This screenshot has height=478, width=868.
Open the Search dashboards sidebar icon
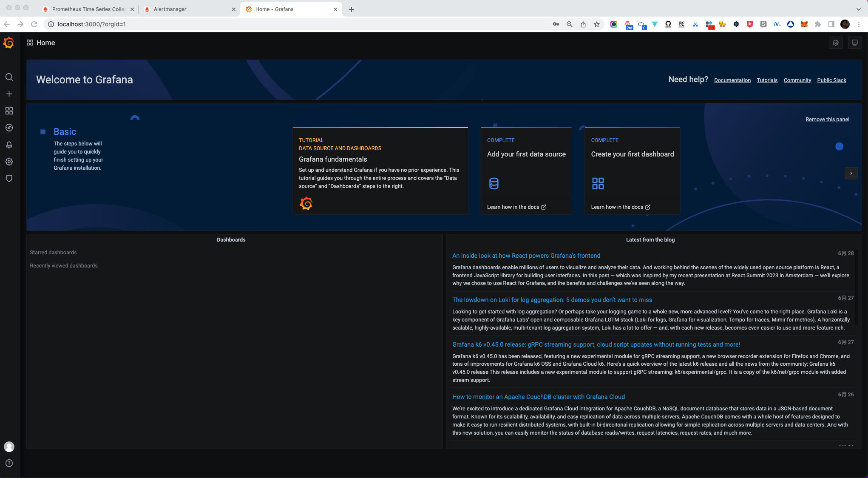(9, 77)
